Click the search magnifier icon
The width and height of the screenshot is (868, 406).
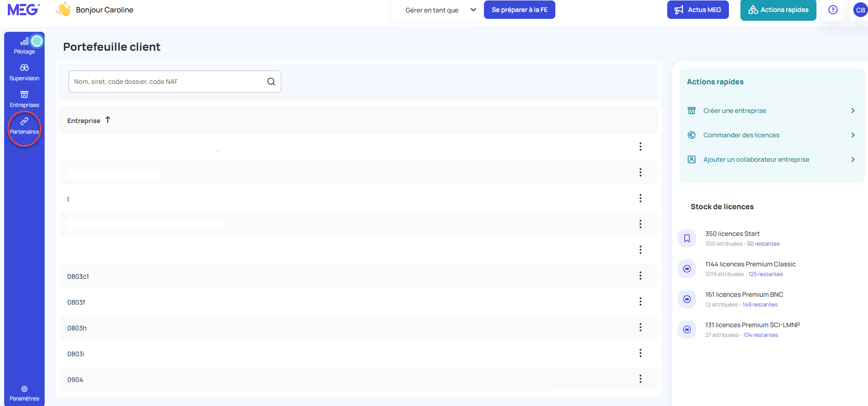[271, 82]
